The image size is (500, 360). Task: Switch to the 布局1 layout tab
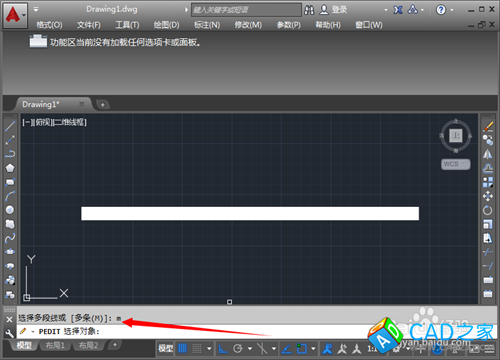(55, 345)
